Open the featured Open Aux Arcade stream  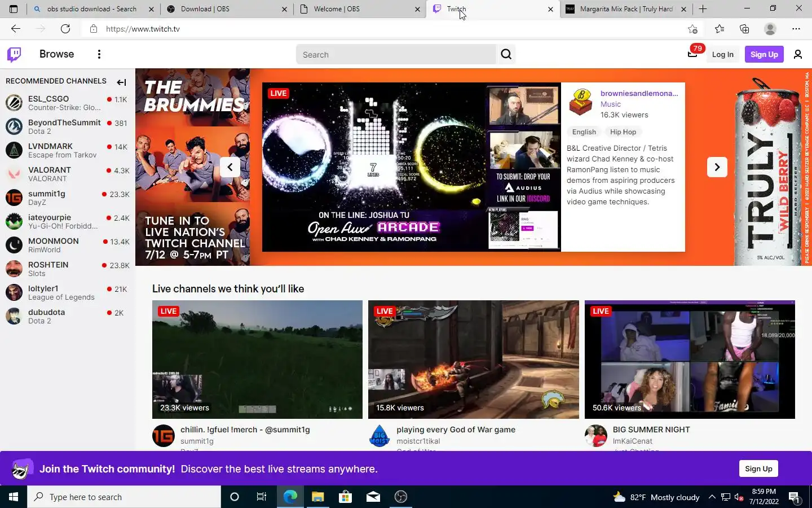[x=411, y=167]
